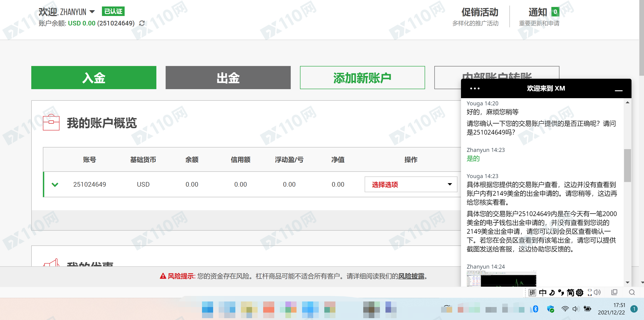Click the briefcase account overview icon

click(51, 122)
